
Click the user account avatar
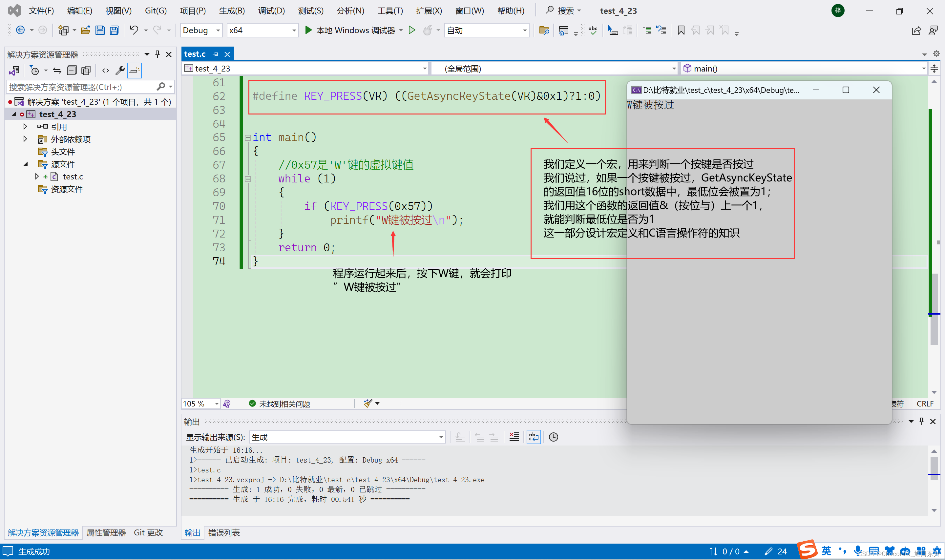point(837,10)
